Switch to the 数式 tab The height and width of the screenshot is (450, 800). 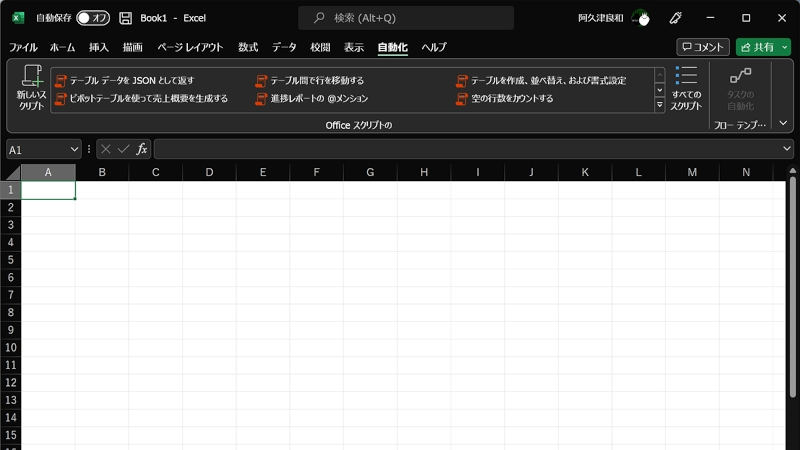[x=248, y=47]
